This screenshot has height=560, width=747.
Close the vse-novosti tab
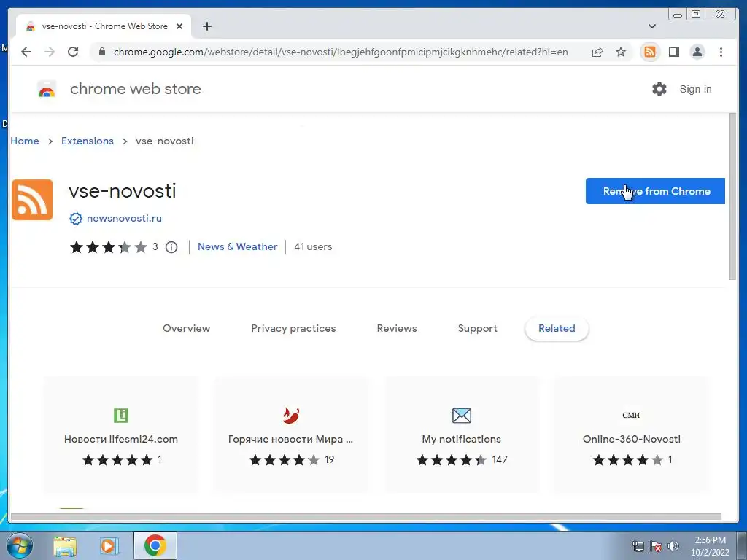(x=179, y=26)
